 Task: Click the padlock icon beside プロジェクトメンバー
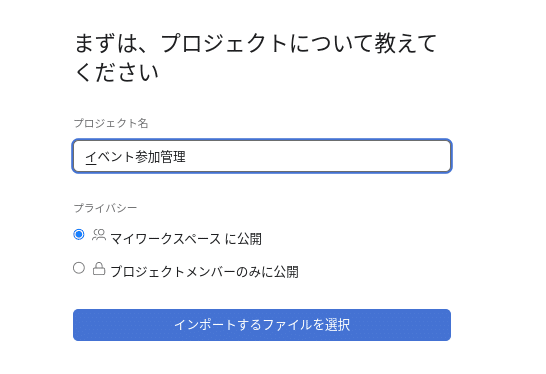(x=99, y=268)
